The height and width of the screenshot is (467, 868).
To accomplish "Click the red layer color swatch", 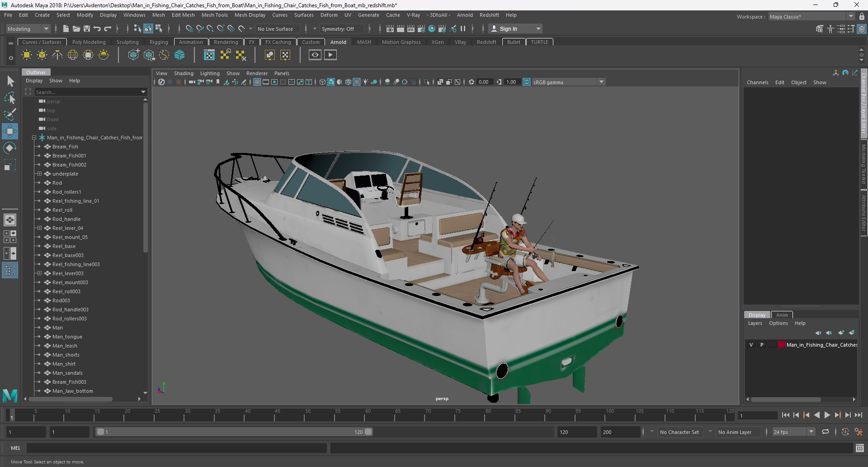I will (x=782, y=345).
